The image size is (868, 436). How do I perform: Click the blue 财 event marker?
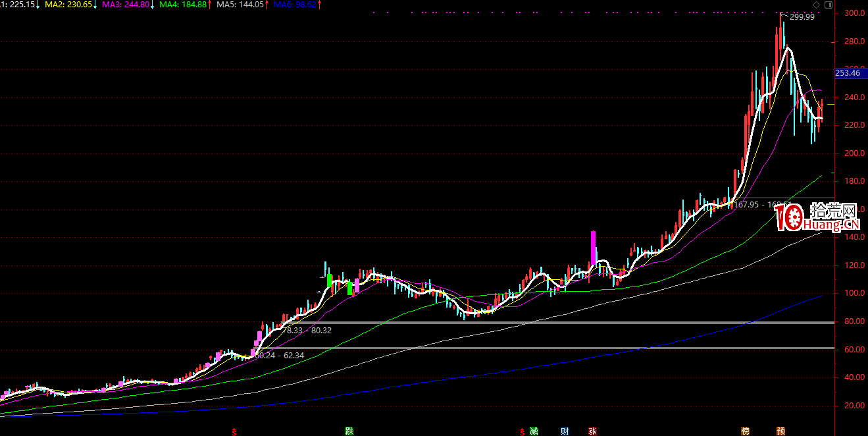coord(565,431)
